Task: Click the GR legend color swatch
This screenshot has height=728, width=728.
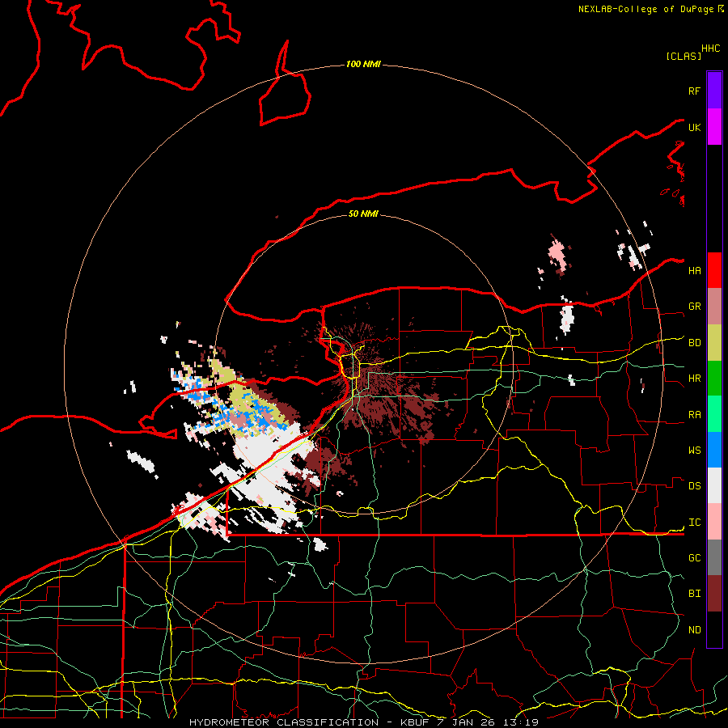Action: [x=714, y=307]
